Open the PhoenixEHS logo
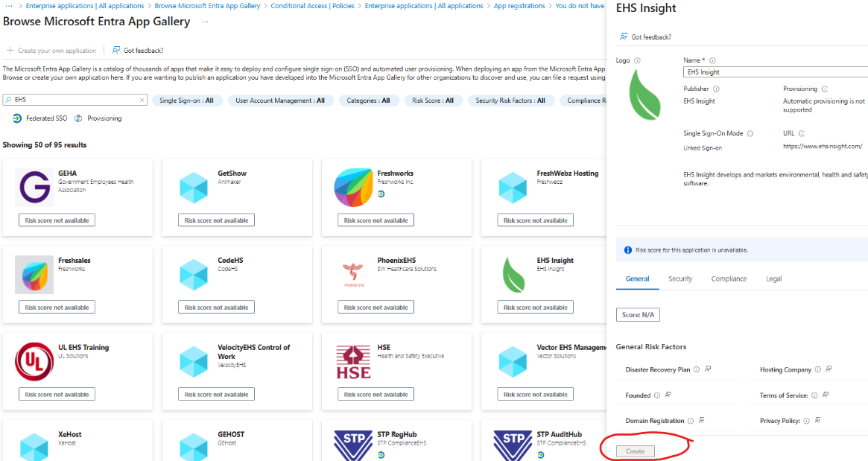The width and height of the screenshot is (868, 461). coord(353,275)
